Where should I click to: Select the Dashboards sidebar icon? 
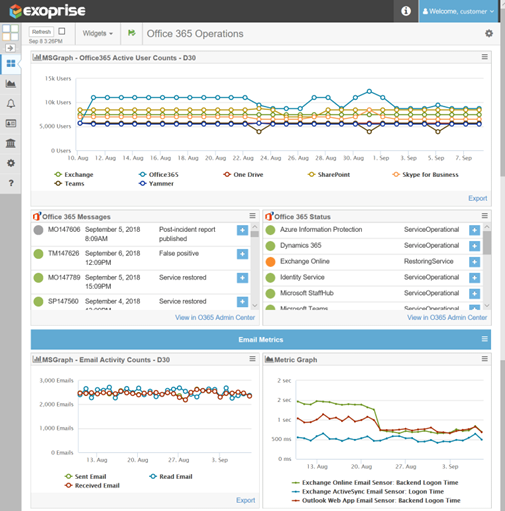11,63
